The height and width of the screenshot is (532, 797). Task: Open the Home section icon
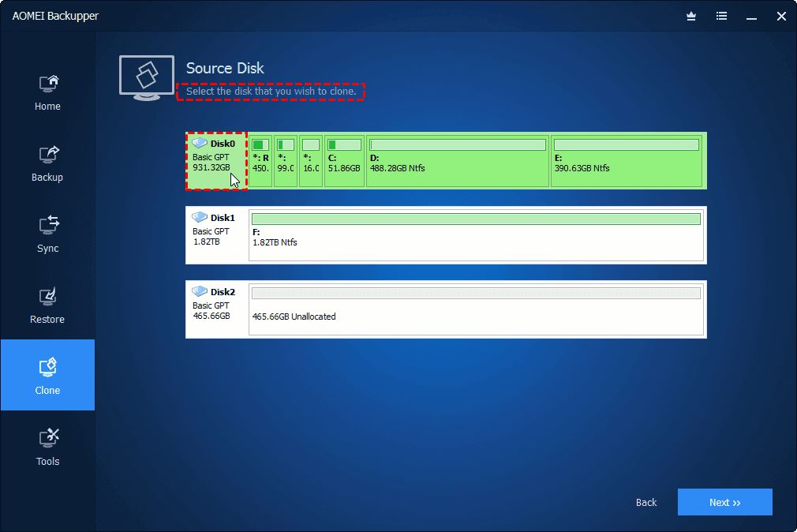pyautogui.click(x=47, y=84)
